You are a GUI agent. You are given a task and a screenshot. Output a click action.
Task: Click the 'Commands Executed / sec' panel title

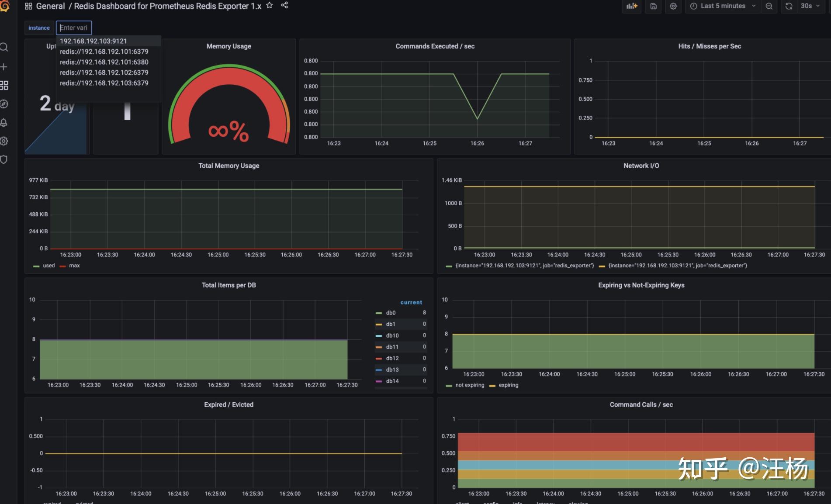pos(435,46)
